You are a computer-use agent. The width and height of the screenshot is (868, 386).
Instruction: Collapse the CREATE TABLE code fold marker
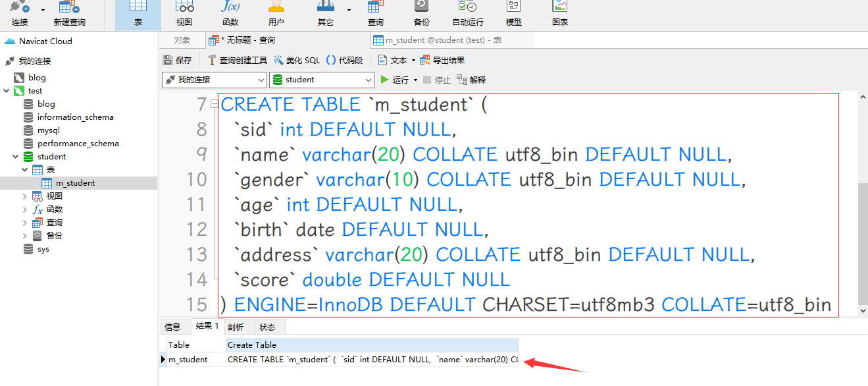click(215, 104)
